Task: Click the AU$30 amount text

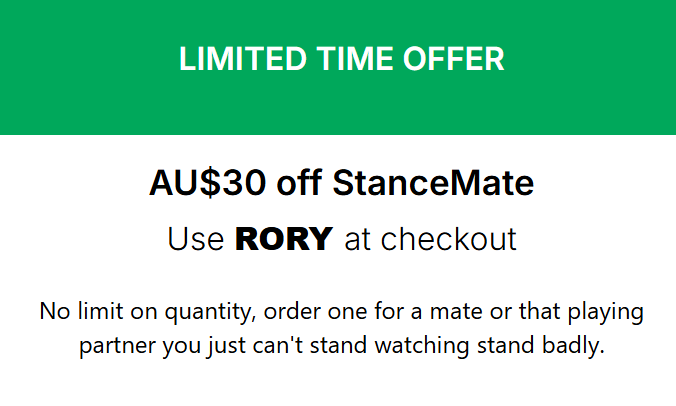Action: click(207, 183)
